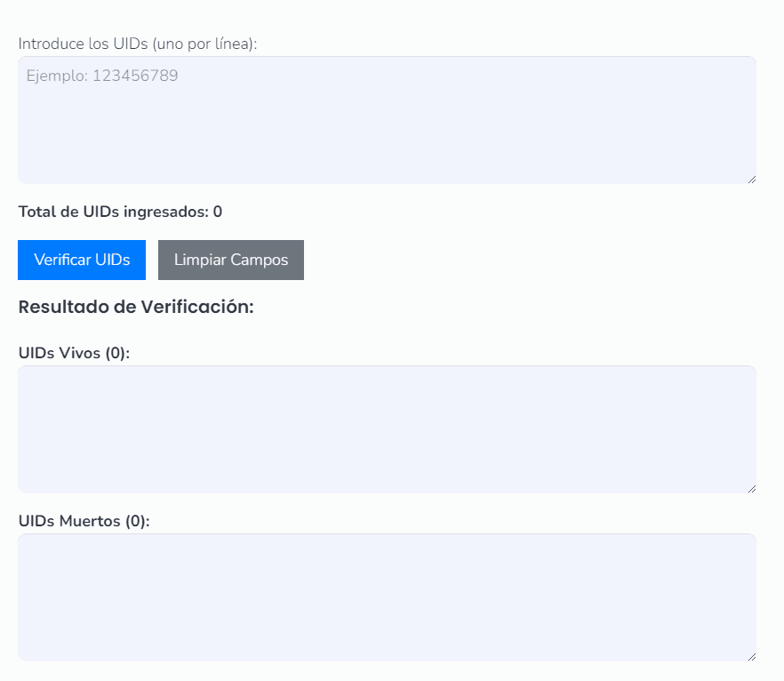Screen dimensions: 784x681
Task: Click inside the UIDs Muertos results box
Action: 387,597
